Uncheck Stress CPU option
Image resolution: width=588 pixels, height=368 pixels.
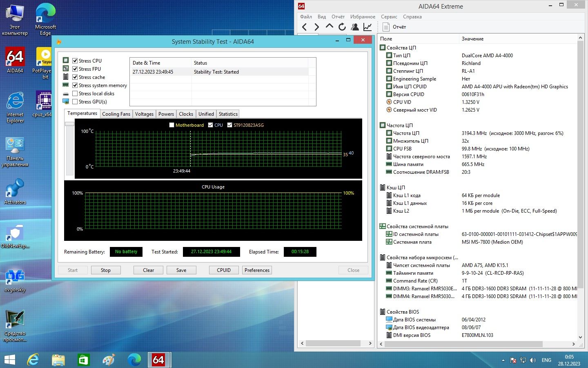[75, 61]
